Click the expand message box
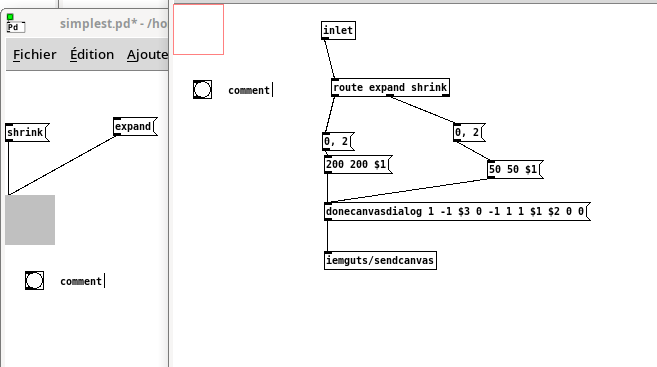This screenshot has height=367, width=657. pyautogui.click(x=135, y=127)
